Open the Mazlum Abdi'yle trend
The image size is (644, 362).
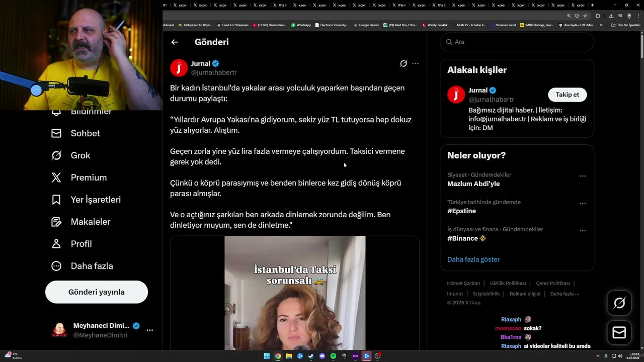click(x=473, y=184)
